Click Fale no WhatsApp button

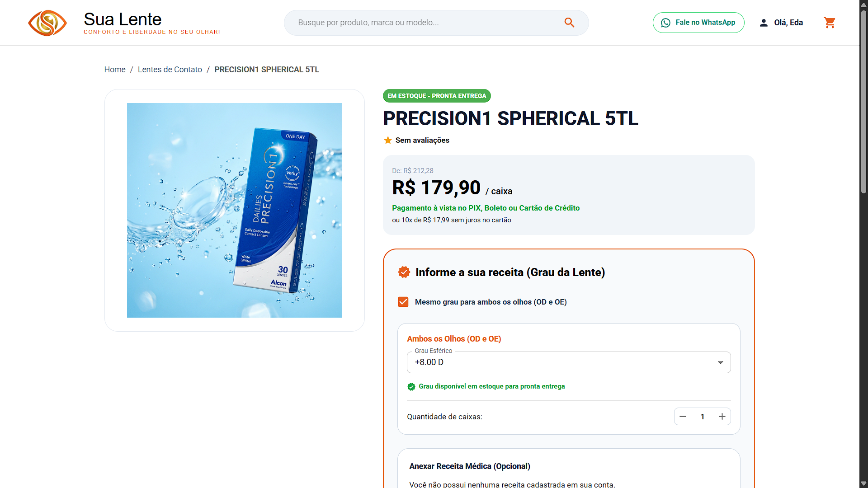[698, 23]
